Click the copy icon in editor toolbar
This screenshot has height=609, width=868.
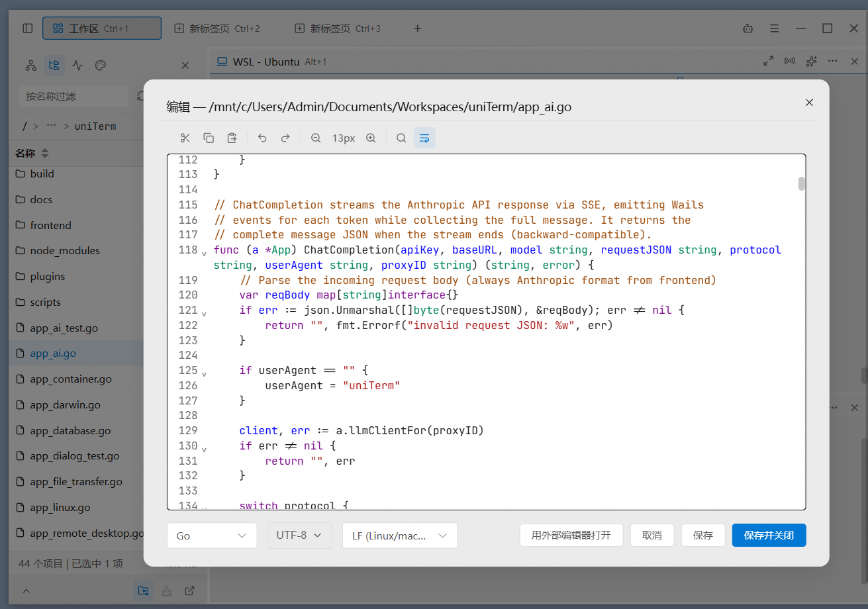point(209,138)
